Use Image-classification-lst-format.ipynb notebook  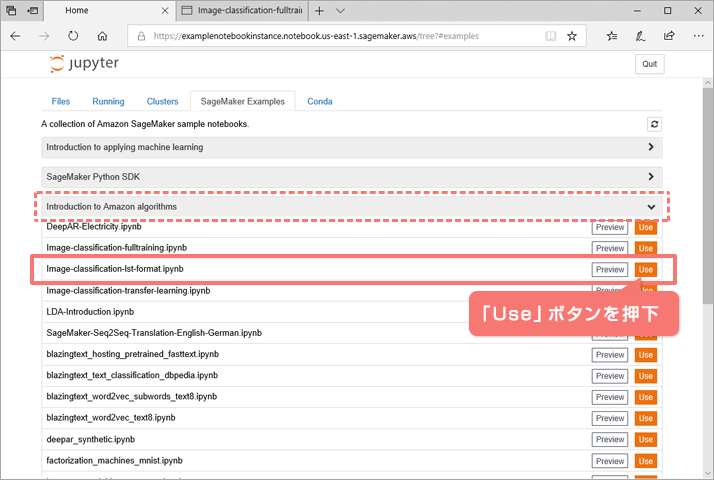click(646, 270)
